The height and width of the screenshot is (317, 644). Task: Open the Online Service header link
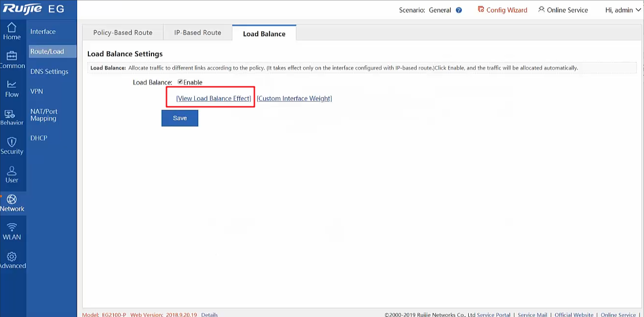click(563, 10)
